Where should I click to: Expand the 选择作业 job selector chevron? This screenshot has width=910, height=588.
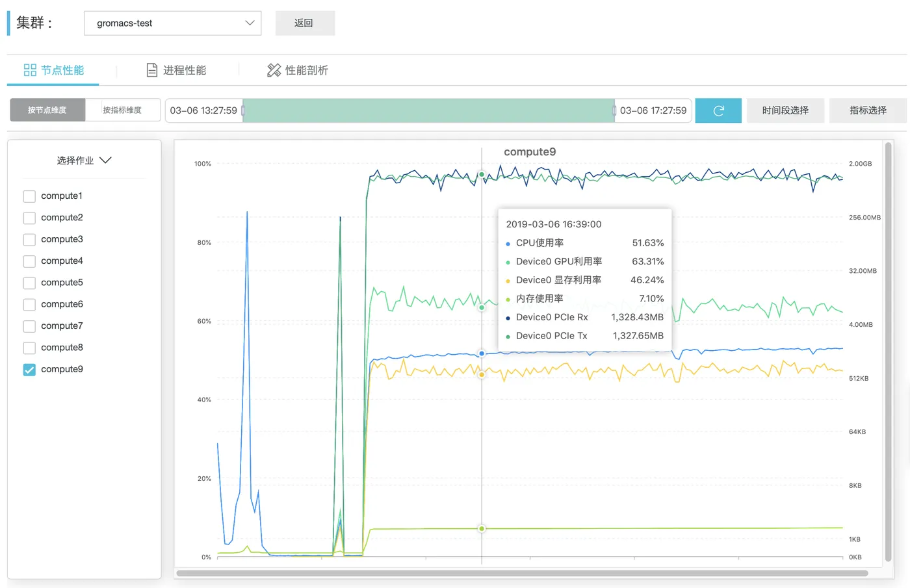click(x=105, y=160)
